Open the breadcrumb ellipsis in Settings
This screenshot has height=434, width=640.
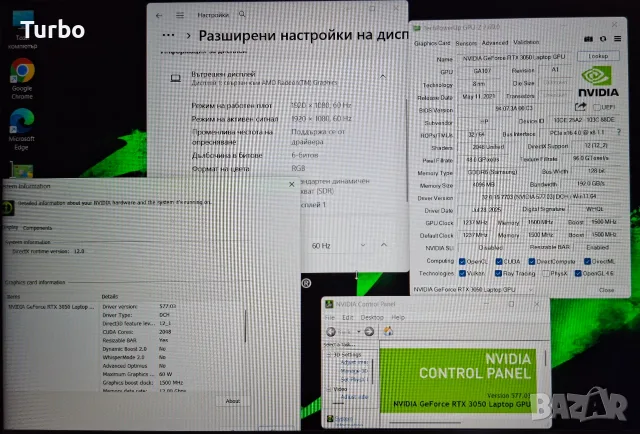pos(168,35)
